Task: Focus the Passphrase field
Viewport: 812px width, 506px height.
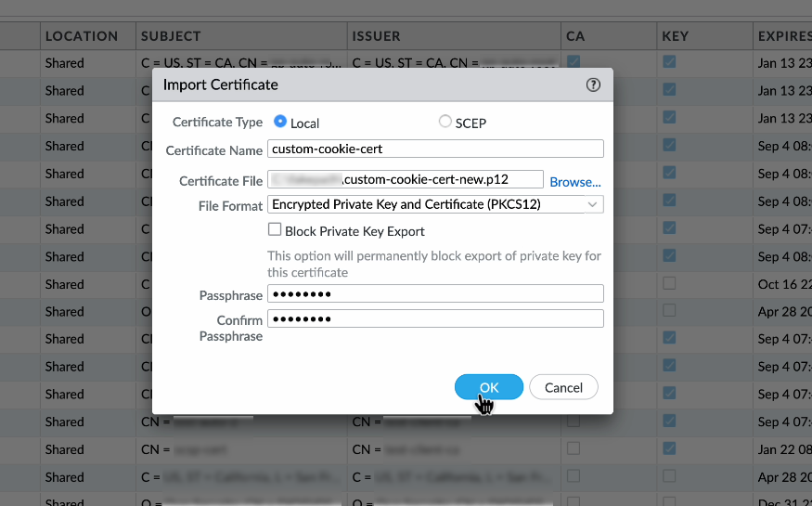Action: tap(435, 293)
